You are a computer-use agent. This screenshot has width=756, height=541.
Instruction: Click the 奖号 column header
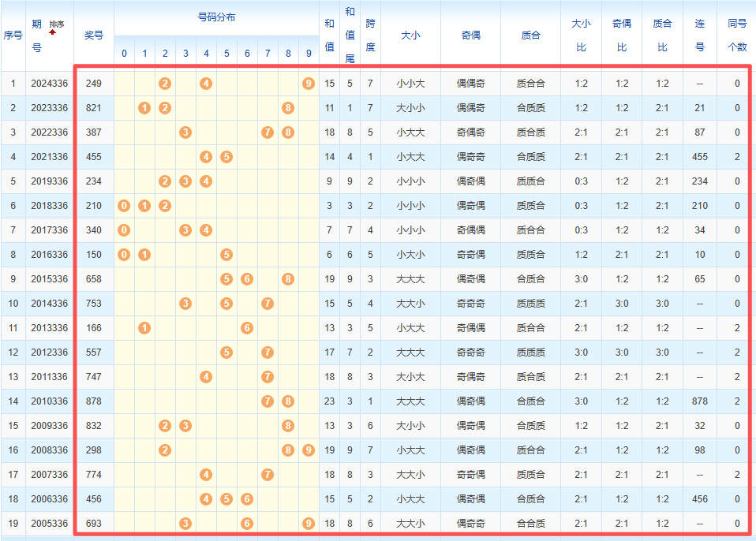94,35
